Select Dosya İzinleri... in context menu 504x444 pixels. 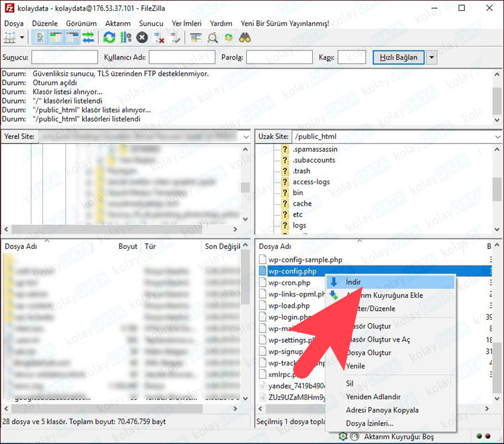pos(369,423)
